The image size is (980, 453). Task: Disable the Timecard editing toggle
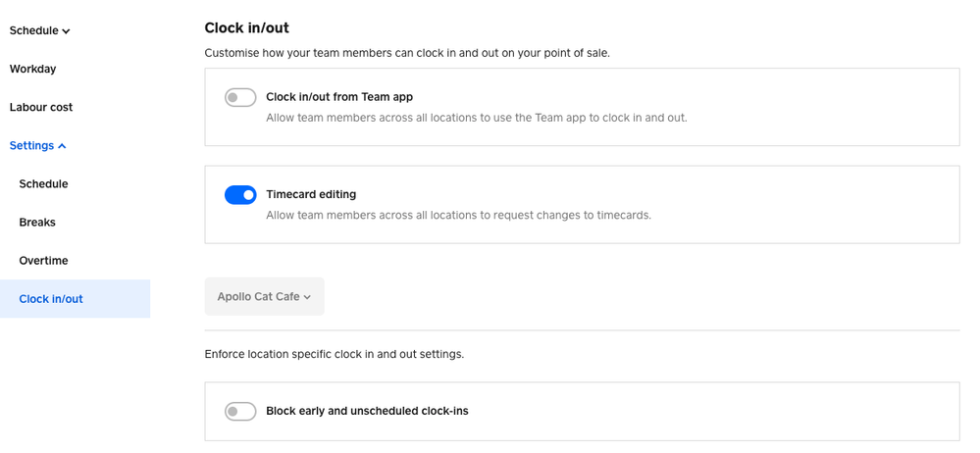pyautogui.click(x=240, y=195)
